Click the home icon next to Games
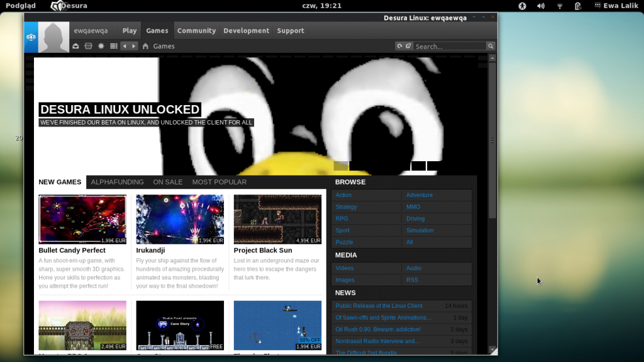This screenshot has width=644, height=362. [x=145, y=46]
